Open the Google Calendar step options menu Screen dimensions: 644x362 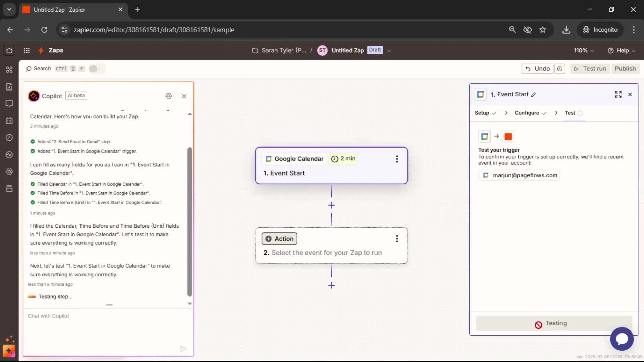coord(397,159)
